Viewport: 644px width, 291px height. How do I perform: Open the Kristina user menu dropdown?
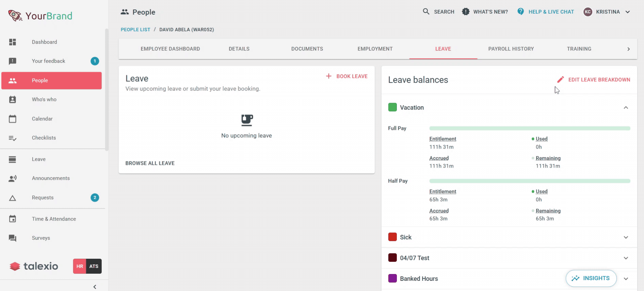click(x=628, y=12)
